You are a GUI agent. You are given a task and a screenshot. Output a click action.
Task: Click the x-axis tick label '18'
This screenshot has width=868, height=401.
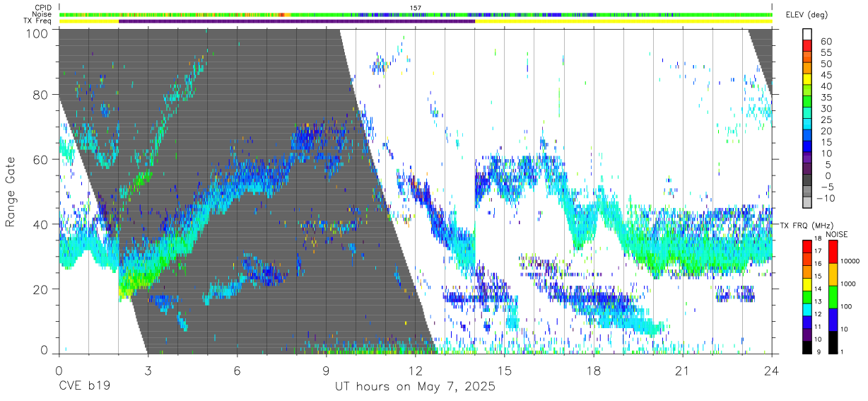pyautogui.click(x=594, y=371)
